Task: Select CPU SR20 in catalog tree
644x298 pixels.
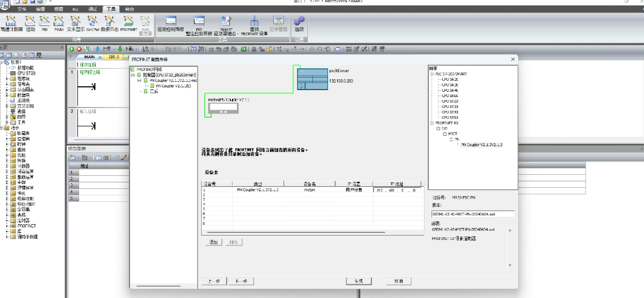Action: pos(450,79)
